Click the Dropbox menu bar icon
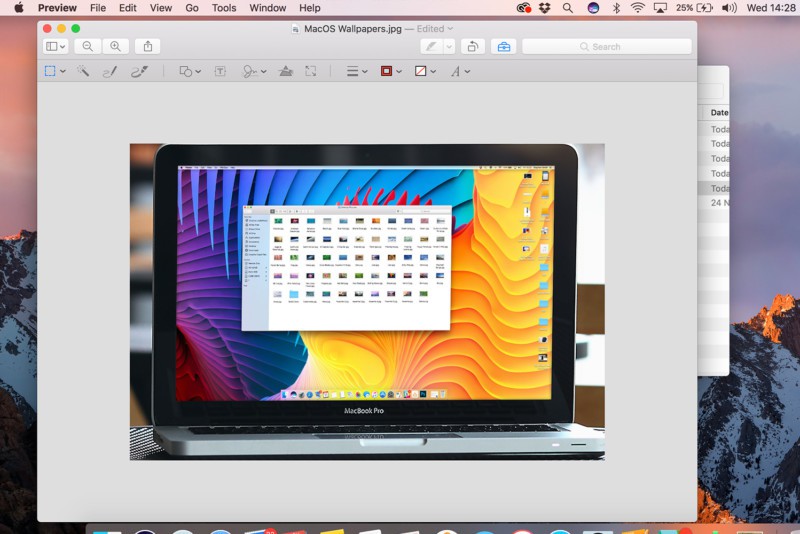The image size is (800, 534). (x=545, y=8)
